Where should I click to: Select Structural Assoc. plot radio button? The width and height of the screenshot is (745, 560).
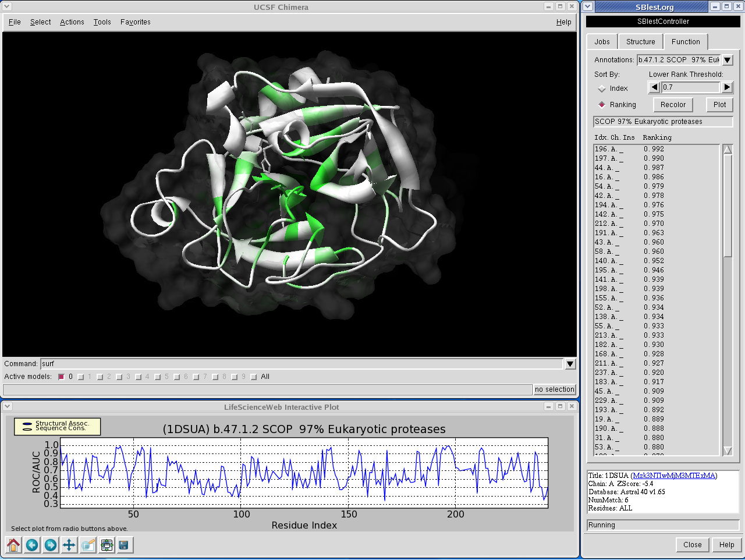27,423
